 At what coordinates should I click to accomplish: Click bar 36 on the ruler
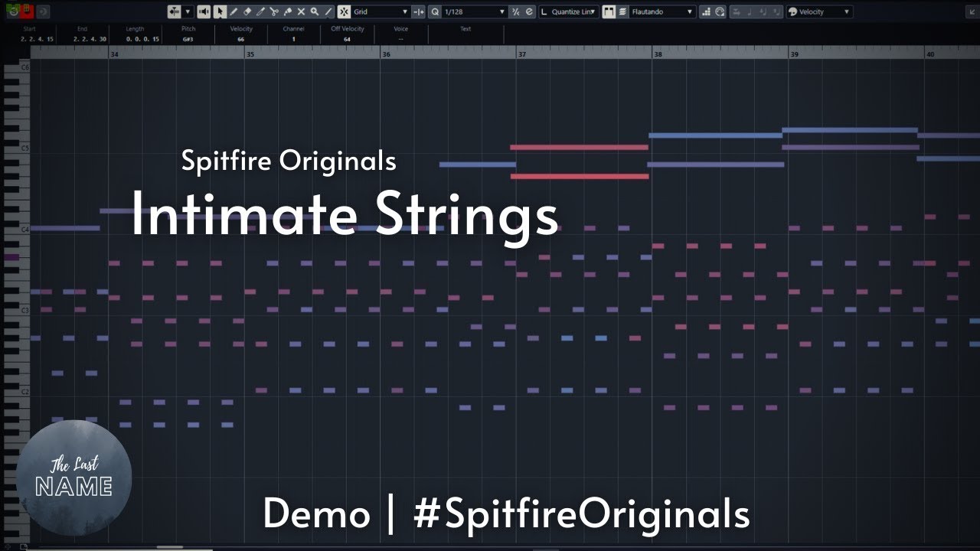tap(386, 54)
